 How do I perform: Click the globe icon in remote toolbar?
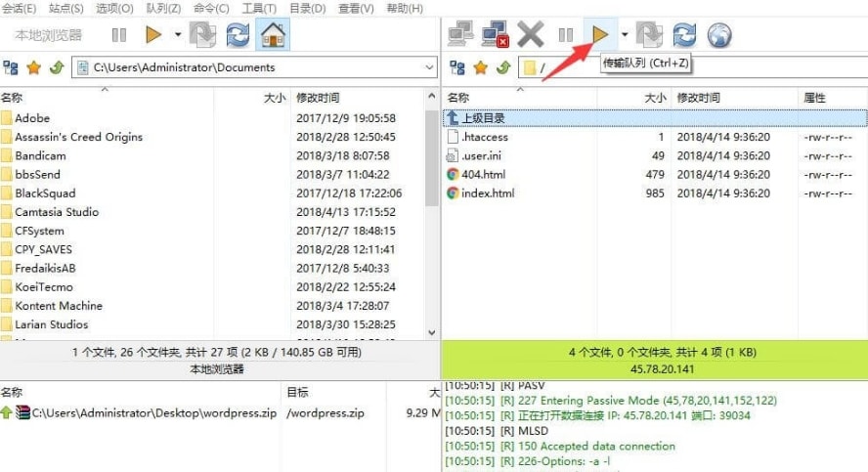719,36
